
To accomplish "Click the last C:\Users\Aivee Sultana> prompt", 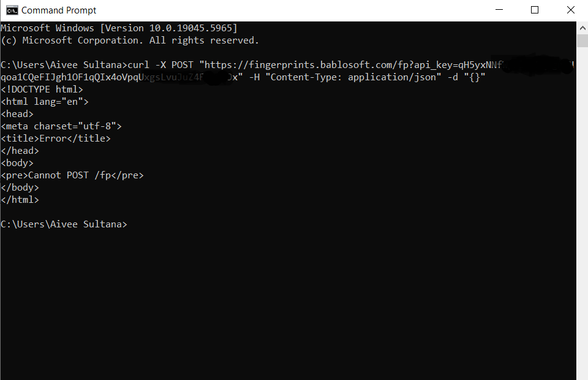I will click(x=64, y=224).
